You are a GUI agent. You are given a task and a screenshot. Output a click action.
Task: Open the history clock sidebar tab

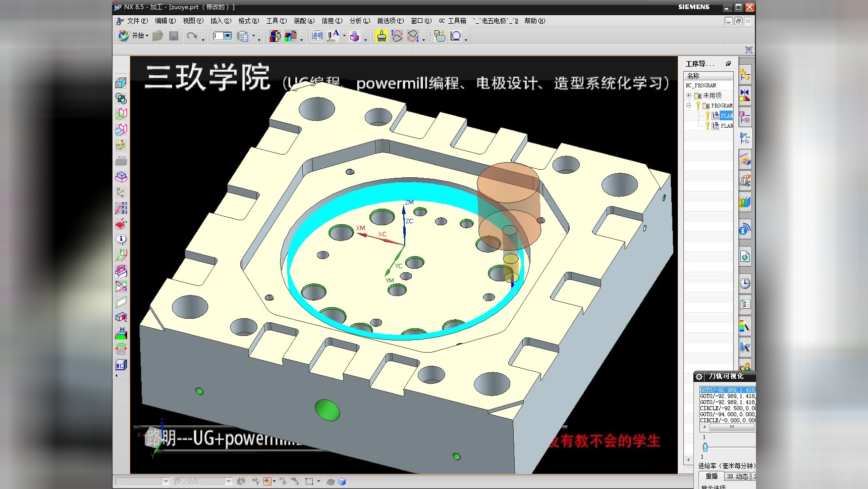pyautogui.click(x=745, y=283)
